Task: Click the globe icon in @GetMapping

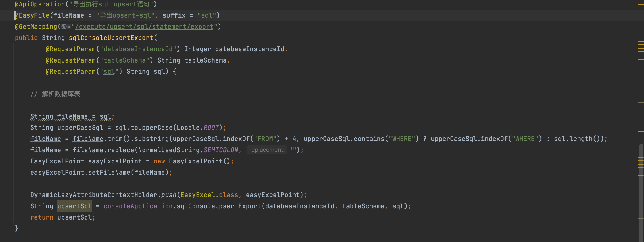Action: [x=64, y=26]
